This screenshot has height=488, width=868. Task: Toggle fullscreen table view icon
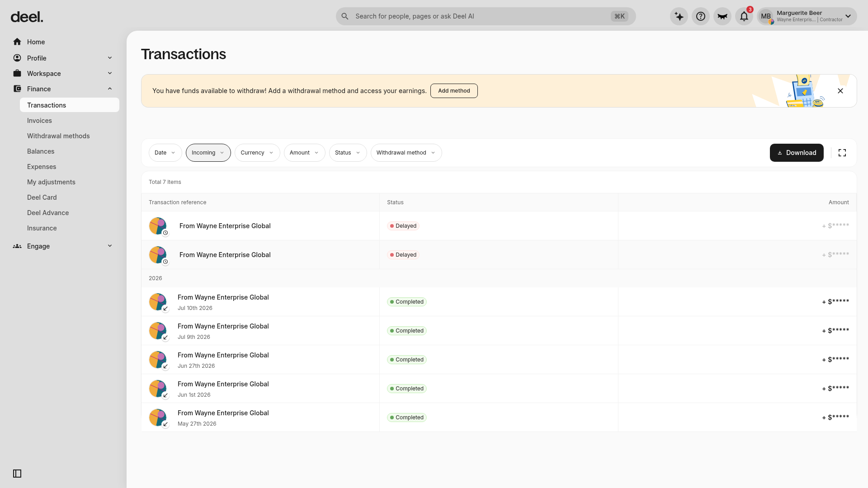coord(842,153)
